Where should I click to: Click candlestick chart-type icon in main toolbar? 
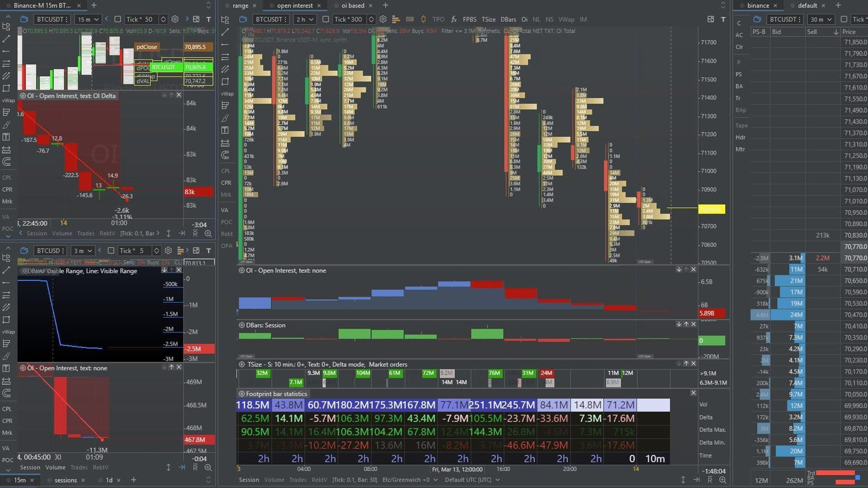tap(423, 19)
